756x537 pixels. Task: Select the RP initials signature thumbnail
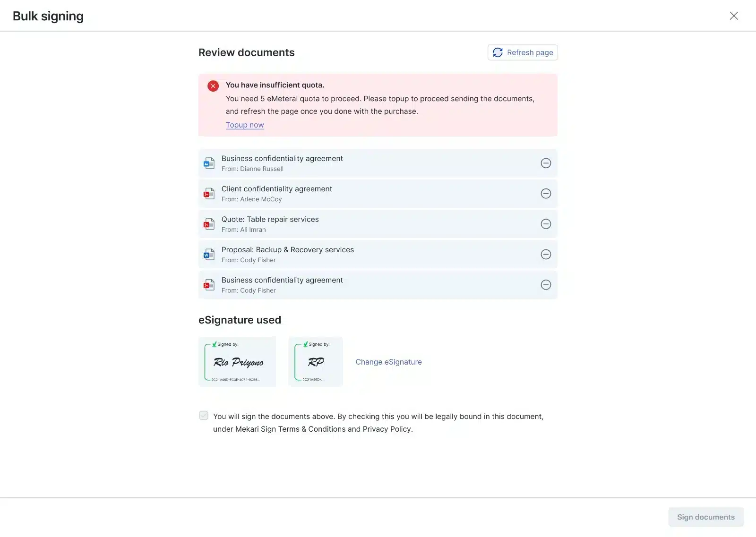tap(316, 362)
